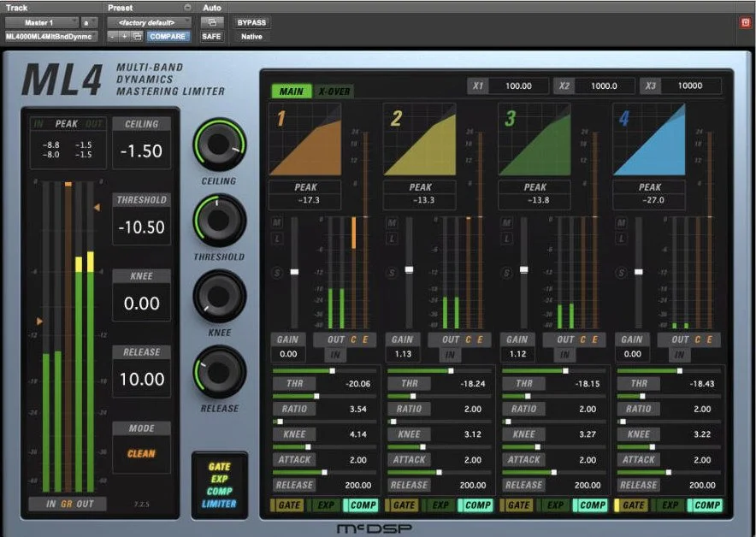Click the limiter Release value 10.00
This screenshot has width=756, height=537.
pyautogui.click(x=141, y=380)
